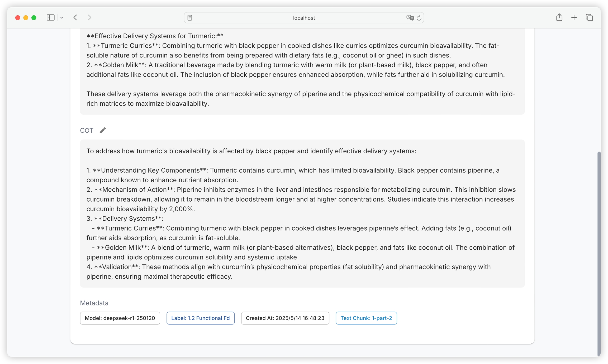
Task: Toggle the Safari sidebar icon
Action: [50, 18]
